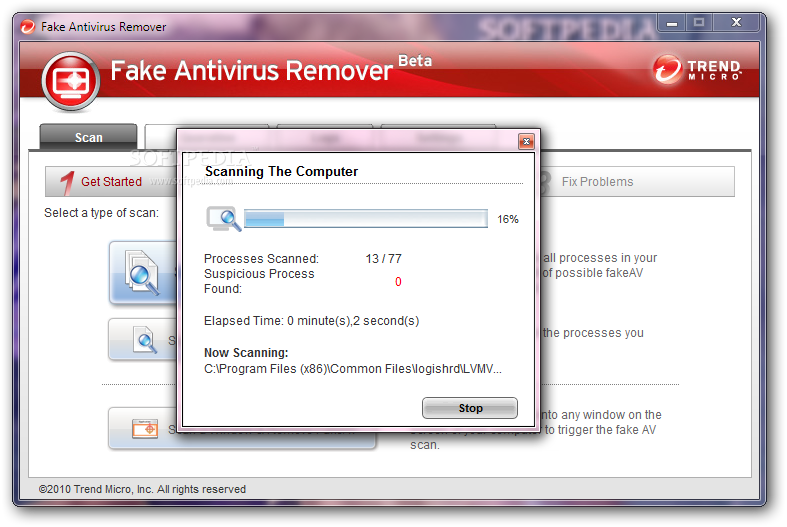This screenshot has height=527, width=787.
Task: Click the Beta label in header
Action: click(415, 61)
